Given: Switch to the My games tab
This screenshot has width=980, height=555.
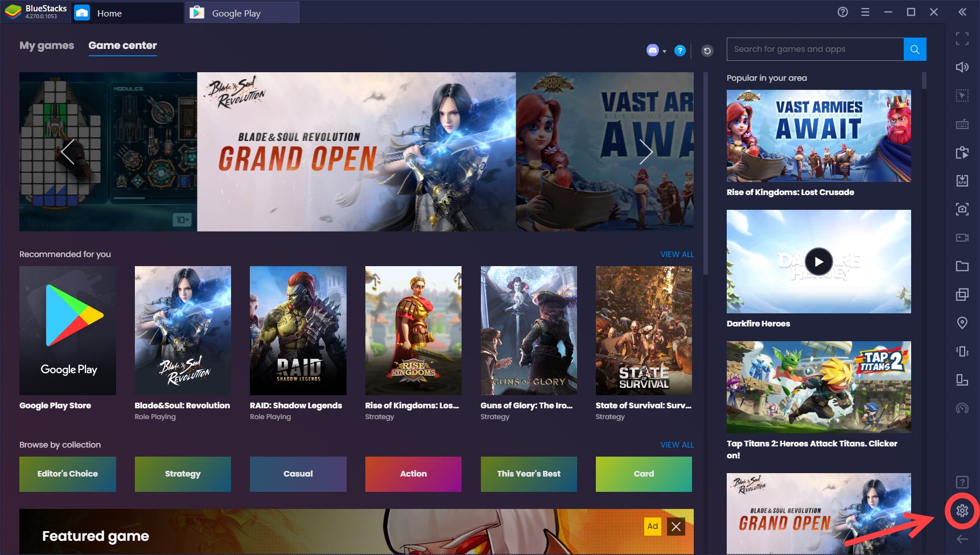Looking at the screenshot, I should pyautogui.click(x=46, y=45).
